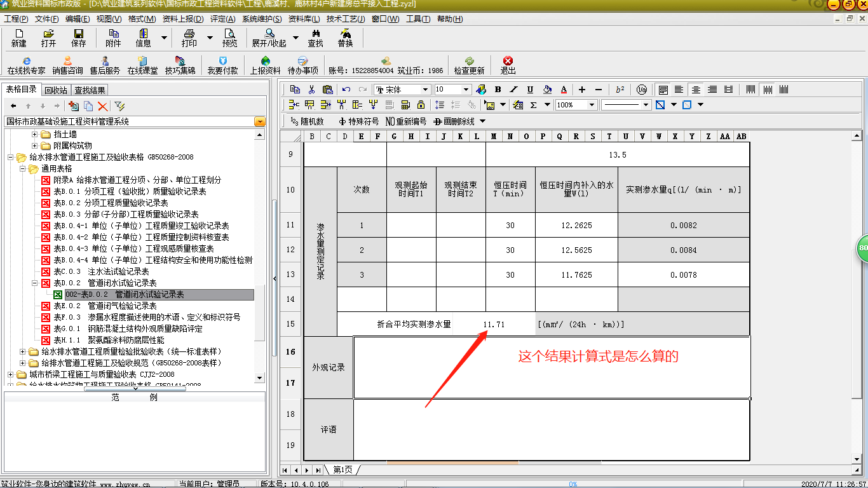The width and height of the screenshot is (868, 488).
Task: Click 检查更新 to check for updates
Action: point(469,65)
